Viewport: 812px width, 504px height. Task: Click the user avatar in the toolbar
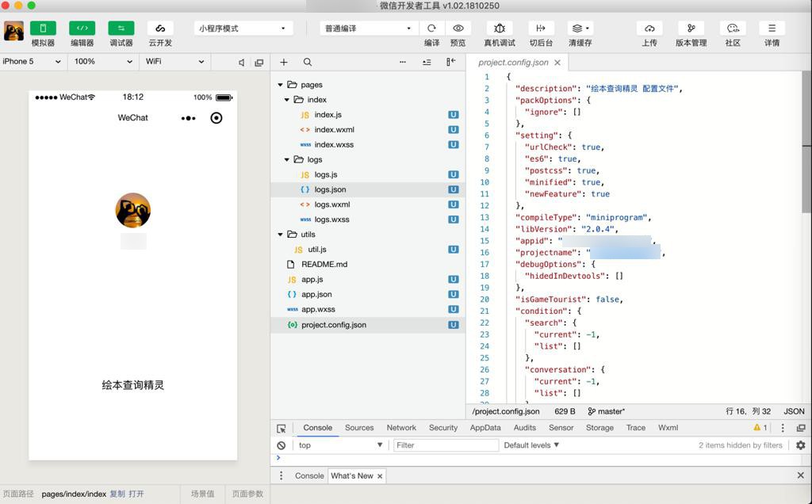coord(14,31)
